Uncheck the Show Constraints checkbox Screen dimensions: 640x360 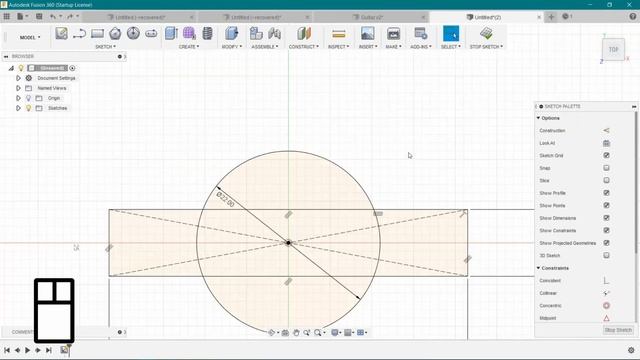point(606,231)
